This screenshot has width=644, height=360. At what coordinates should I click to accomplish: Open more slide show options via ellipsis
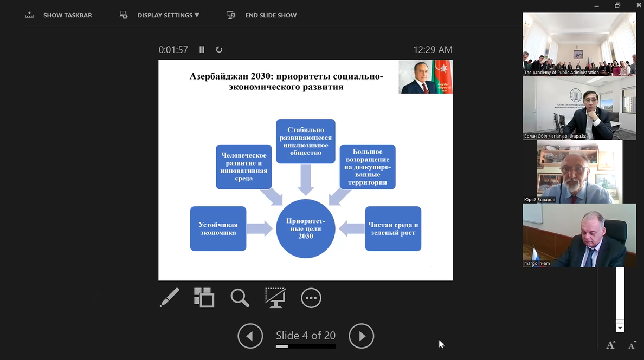point(311,297)
